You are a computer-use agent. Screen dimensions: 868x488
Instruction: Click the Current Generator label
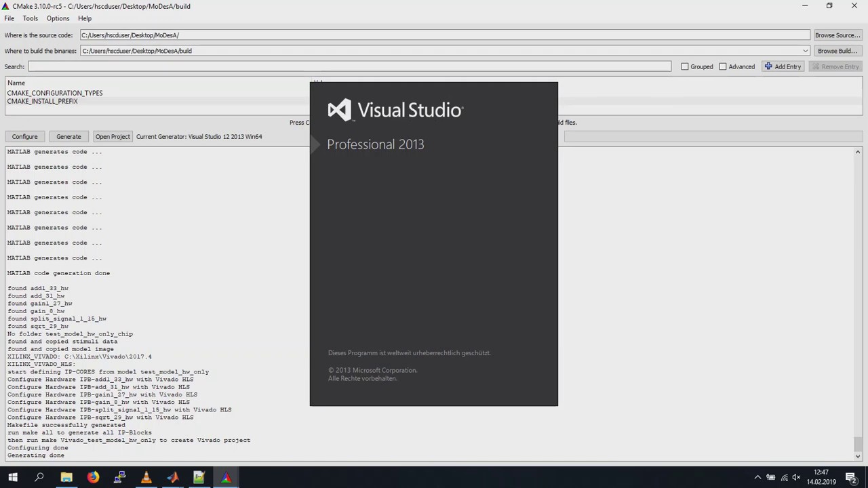(x=199, y=136)
